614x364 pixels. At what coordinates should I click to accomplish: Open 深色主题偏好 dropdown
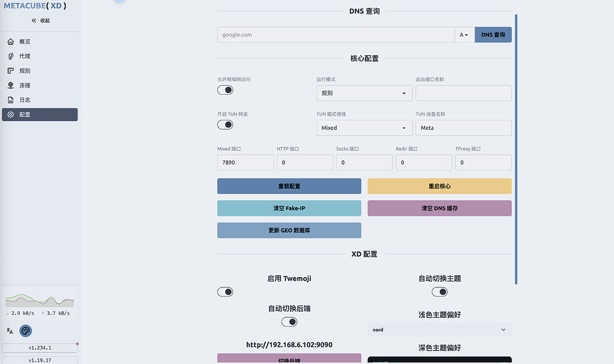[x=439, y=360]
